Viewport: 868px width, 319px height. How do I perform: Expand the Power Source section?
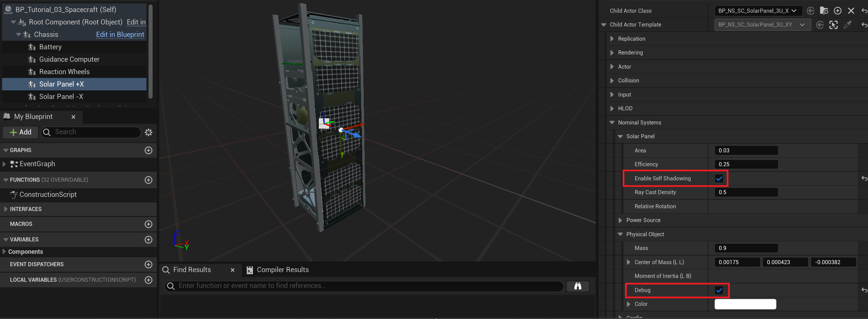[x=620, y=220]
